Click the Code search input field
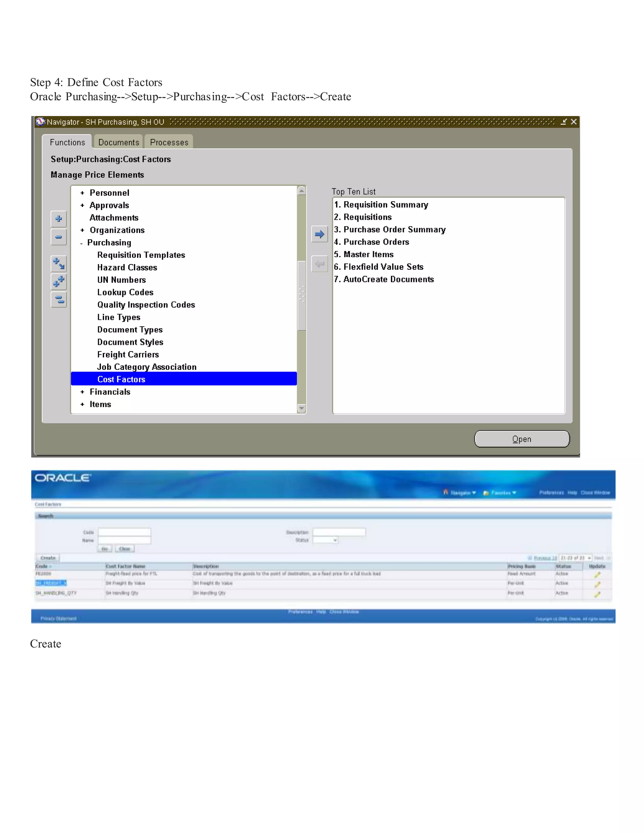 click(x=125, y=532)
